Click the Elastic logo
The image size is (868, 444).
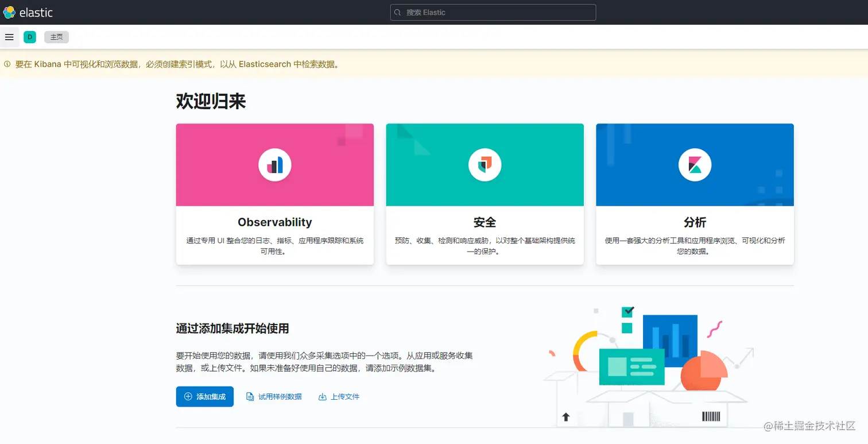coord(9,12)
